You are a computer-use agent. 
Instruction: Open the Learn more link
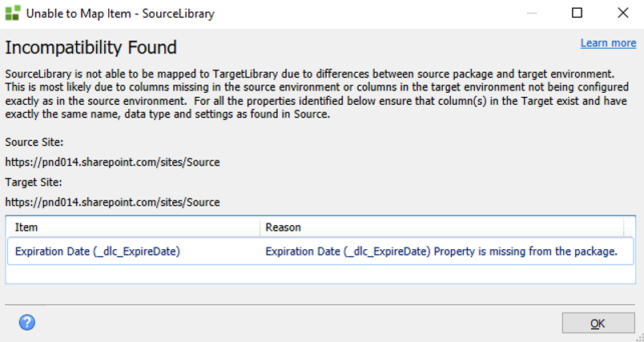608,43
